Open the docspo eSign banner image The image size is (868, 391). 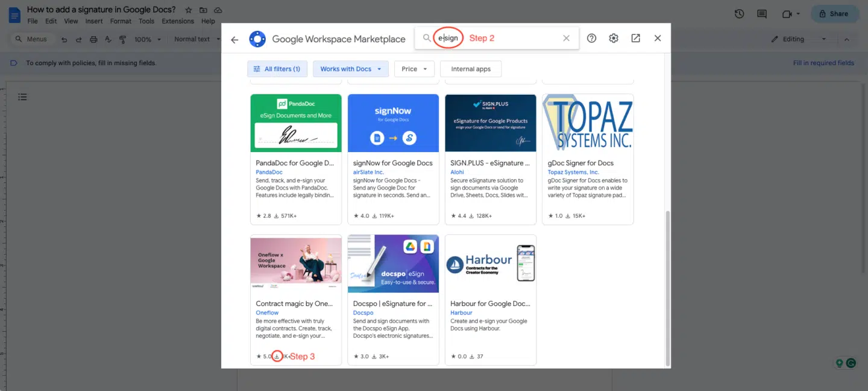tap(393, 264)
